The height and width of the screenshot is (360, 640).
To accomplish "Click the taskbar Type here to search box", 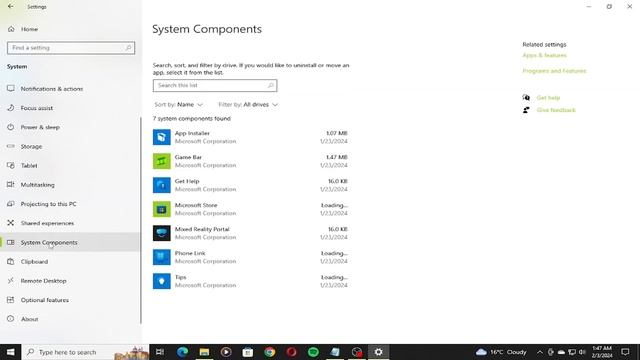I will 85,352.
